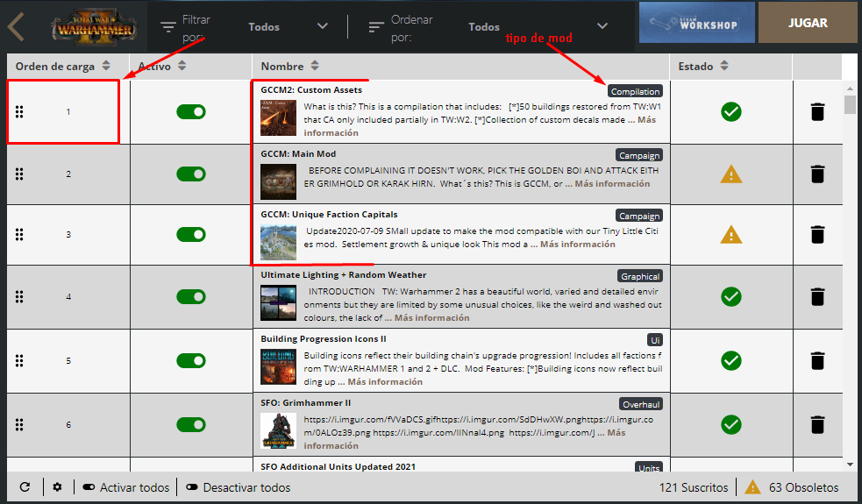Sort by Nombre column arrows
The width and height of the screenshot is (862, 504).
coord(315,66)
